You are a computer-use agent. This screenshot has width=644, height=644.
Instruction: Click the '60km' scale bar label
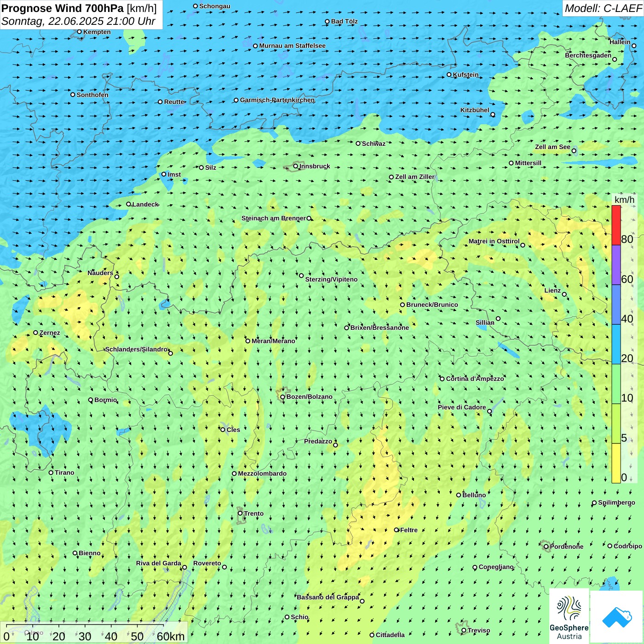171,636
